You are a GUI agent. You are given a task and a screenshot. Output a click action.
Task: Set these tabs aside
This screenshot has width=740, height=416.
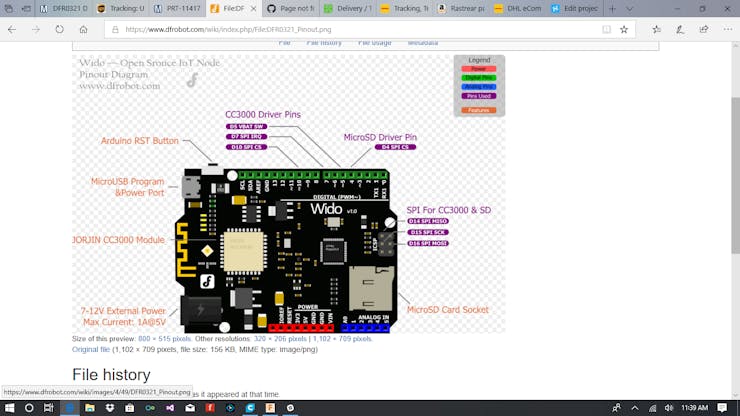pos(26,8)
